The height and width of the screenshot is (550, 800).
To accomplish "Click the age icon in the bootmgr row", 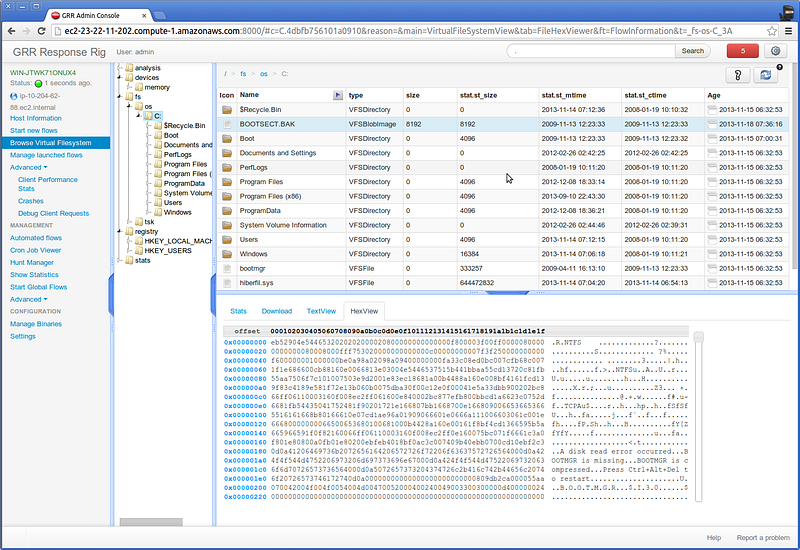I will [x=712, y=268].
